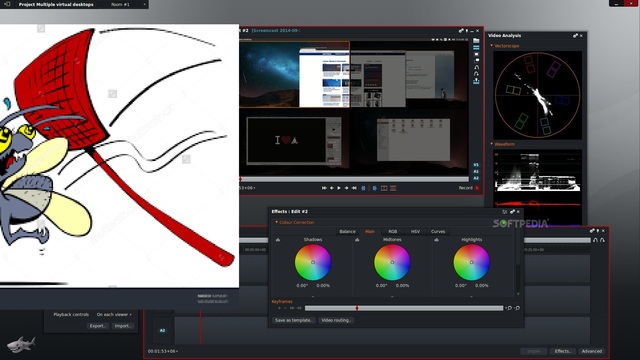Play the edit in the viewer
The height and width of the screenshot is (360, 640).
click(x=339, y=188)
